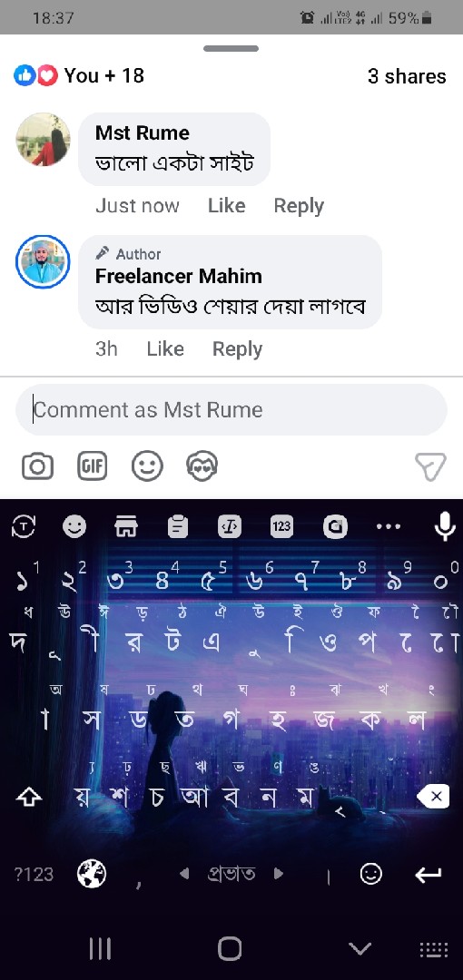Screen dimensions: 463x980
Task: Open the avatar stickers icon
Action: [202, 466]
